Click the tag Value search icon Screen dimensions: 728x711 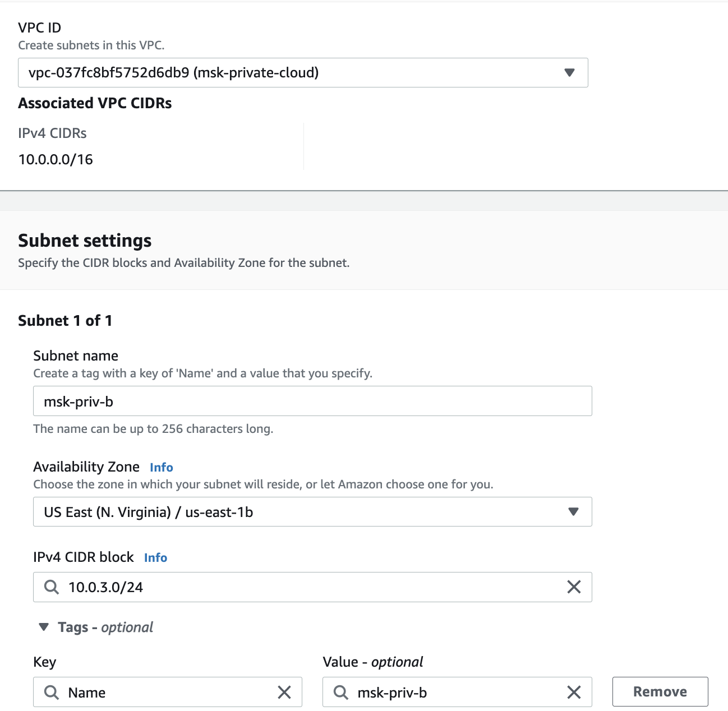pos(341,692)
